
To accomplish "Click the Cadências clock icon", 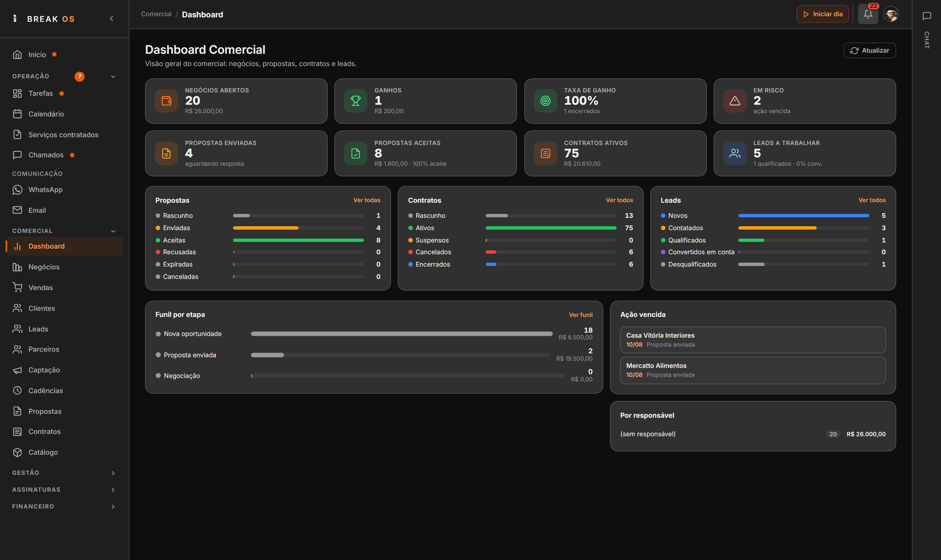I will point(17,391).
